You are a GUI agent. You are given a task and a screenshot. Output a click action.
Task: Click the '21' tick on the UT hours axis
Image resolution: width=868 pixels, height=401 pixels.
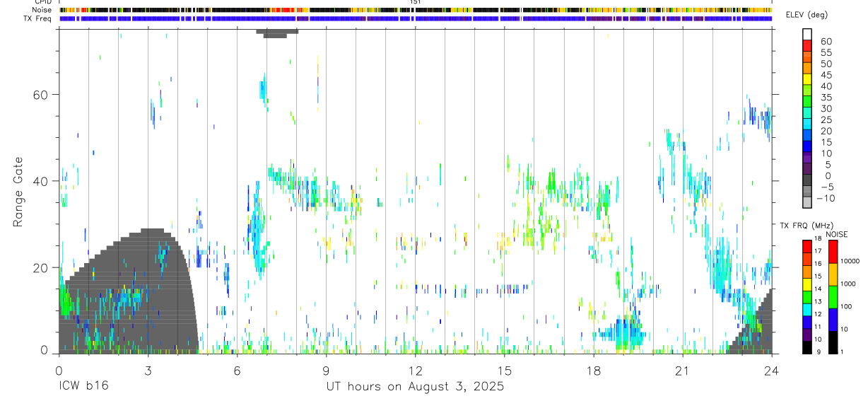click(x=683, y=371)
